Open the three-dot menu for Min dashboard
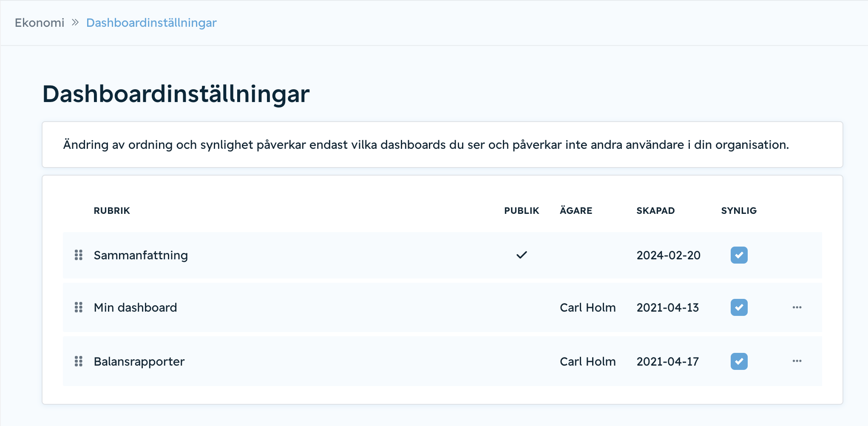This screenshot has width=868, height=426. [797, 307]
